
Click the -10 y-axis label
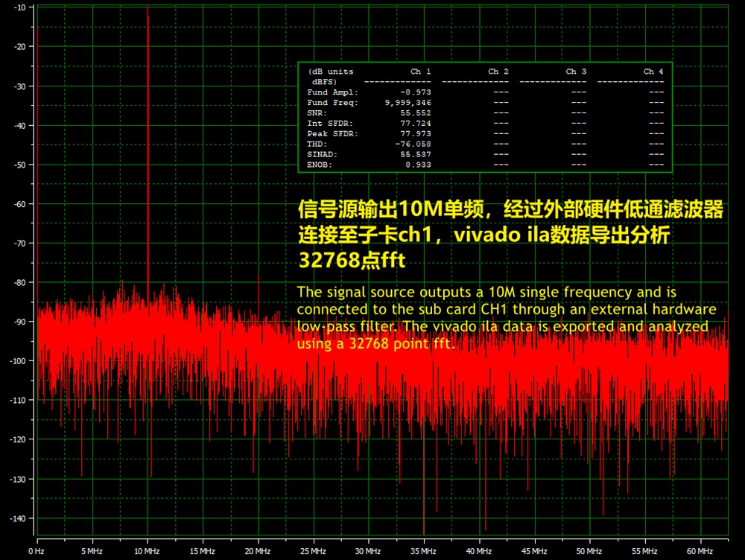coord(19,7)
